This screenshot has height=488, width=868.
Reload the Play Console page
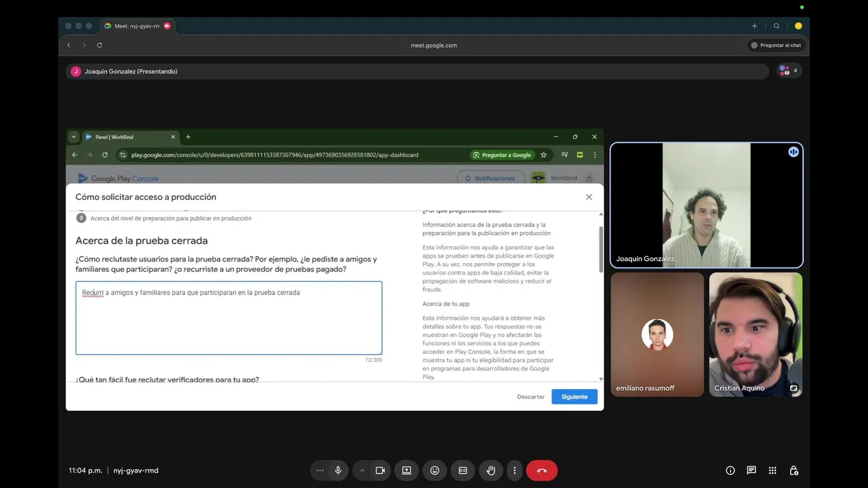pos(104,155)
